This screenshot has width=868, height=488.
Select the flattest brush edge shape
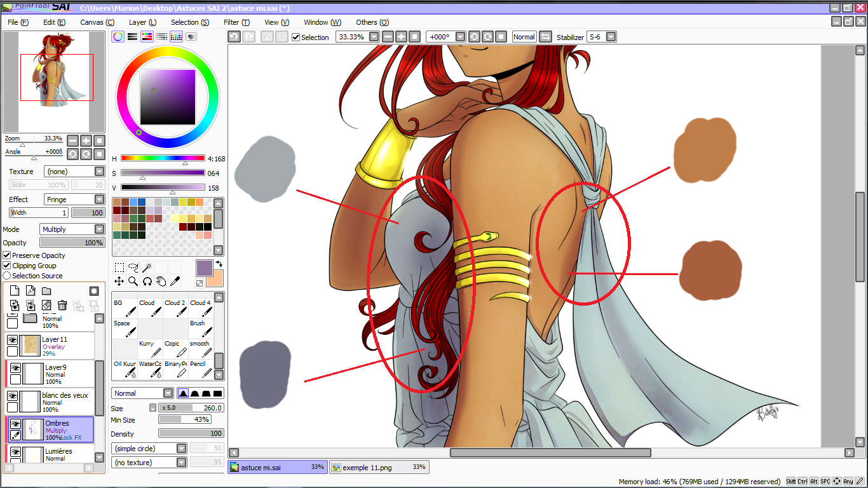click(x=218, y=393)
